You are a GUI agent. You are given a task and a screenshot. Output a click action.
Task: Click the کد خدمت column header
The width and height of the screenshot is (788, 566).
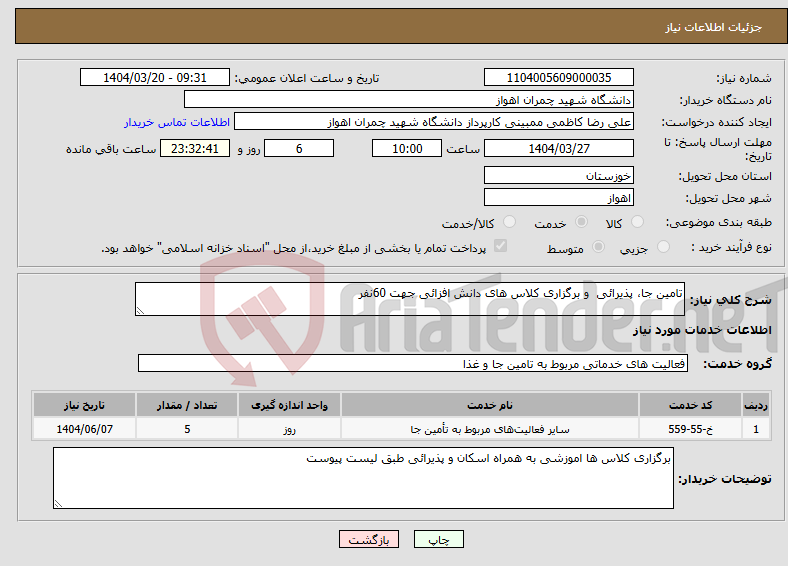coord(691,405)
